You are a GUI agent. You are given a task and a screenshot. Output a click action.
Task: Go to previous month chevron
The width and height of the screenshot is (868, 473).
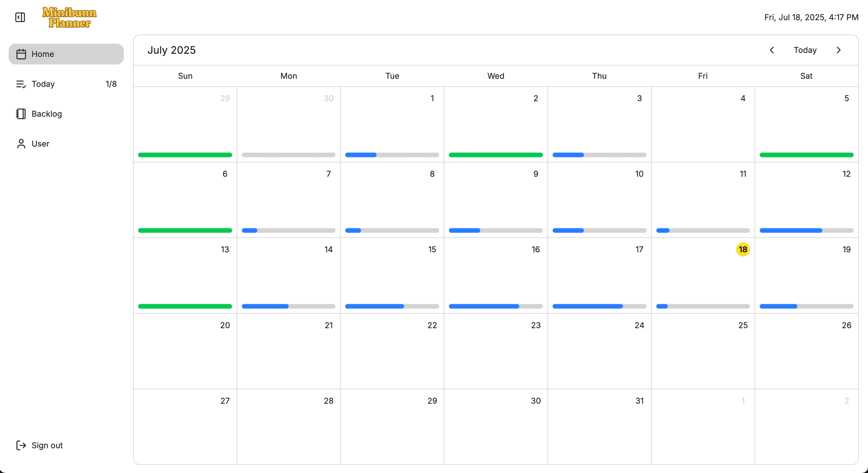(772, 50)
